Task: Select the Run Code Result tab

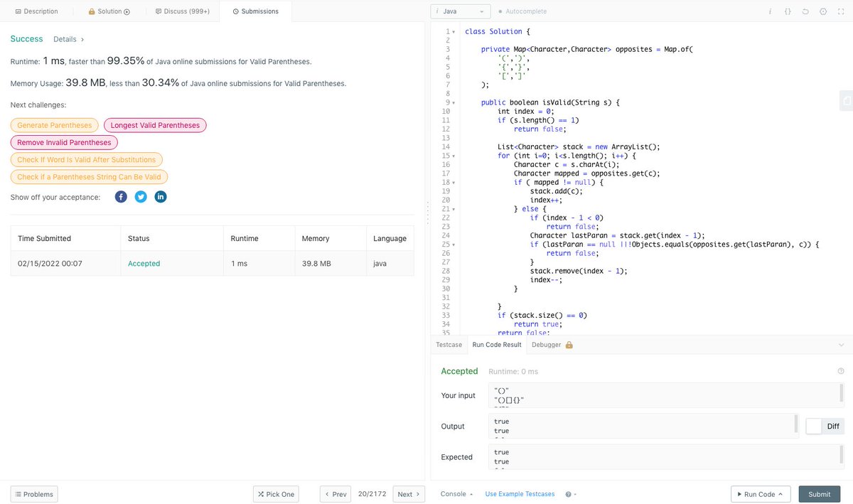Action: coord(497,345)
